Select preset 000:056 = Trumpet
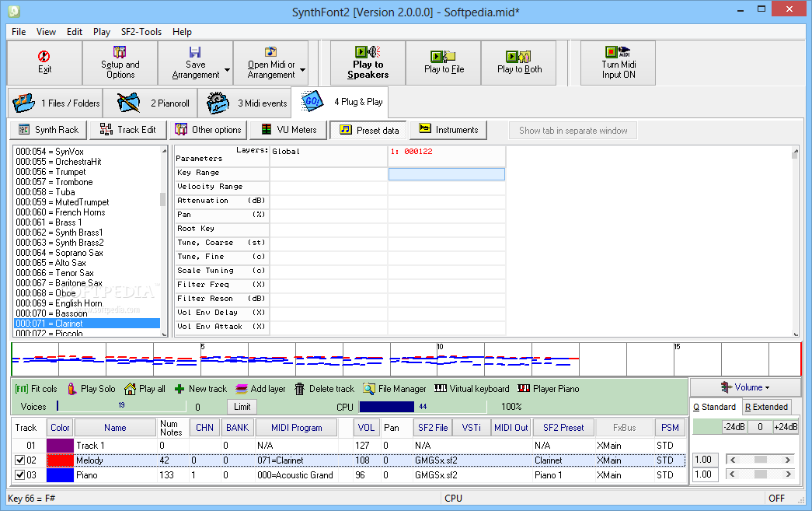The image size is (812, 511). (x=51, y=172)
